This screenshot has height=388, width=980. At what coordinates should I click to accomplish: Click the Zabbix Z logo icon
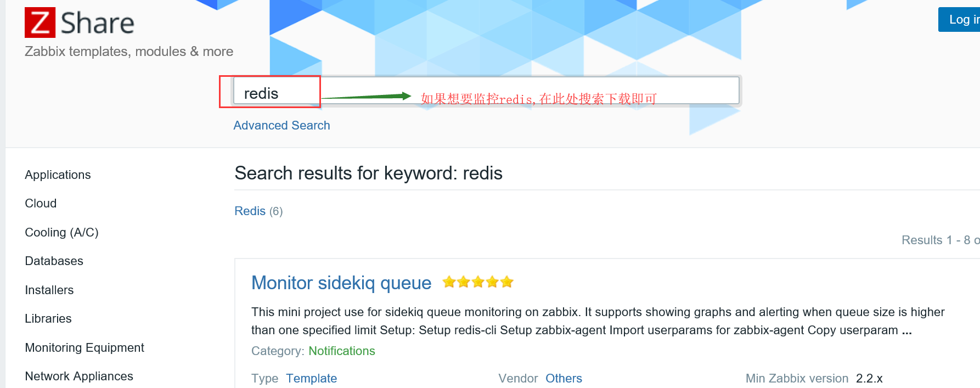point(40,23)
